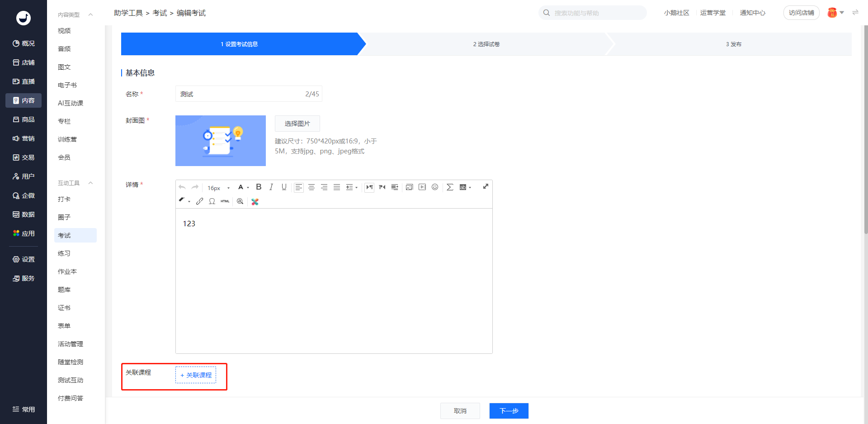Click the exam name input field

[x=240, y=94]
